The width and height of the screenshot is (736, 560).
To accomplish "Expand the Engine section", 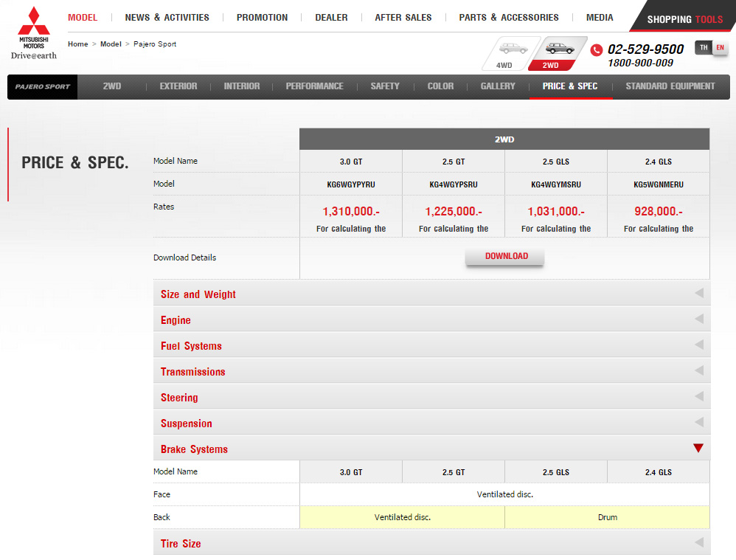I will (431, 320).
